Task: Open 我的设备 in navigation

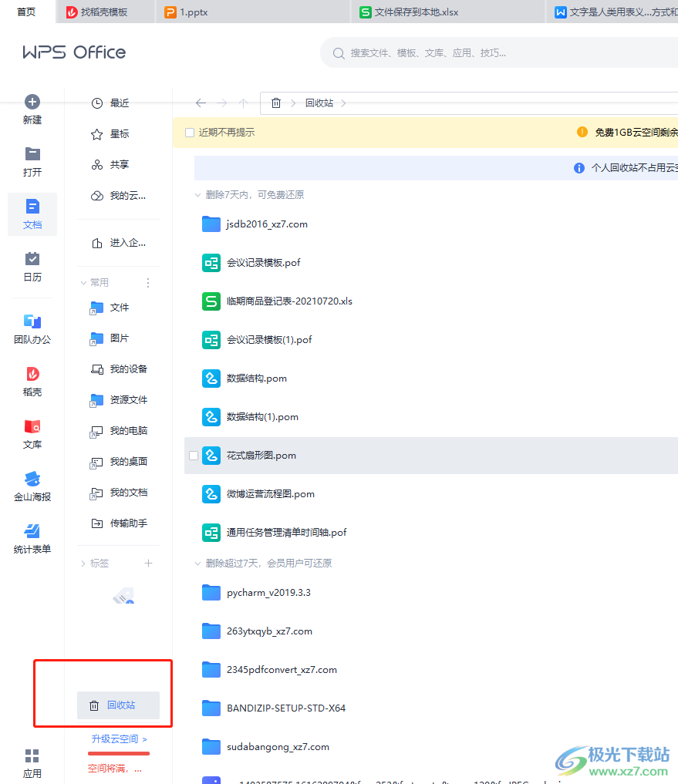Action: pyautogui.click(x=119, y=369)
